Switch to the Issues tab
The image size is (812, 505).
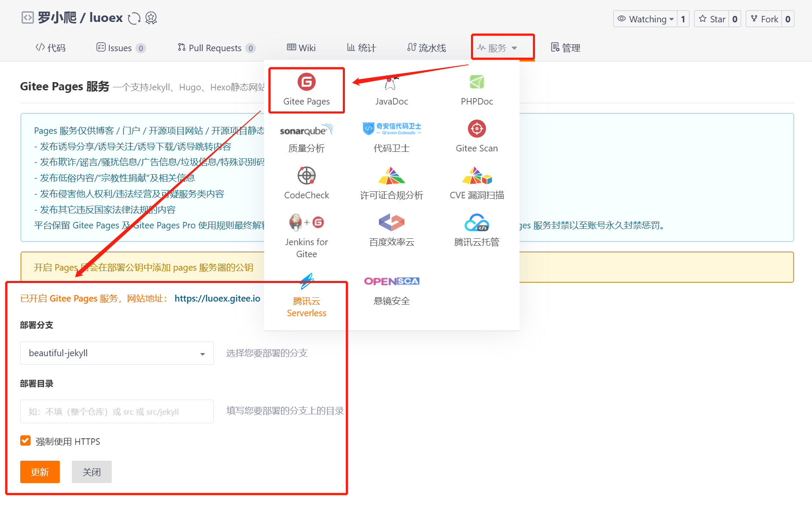tap(121, 48)
